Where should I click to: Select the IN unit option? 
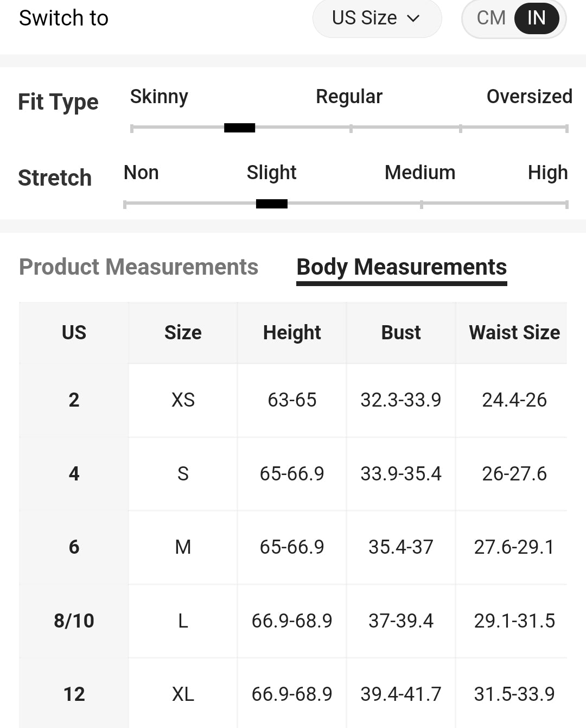point(537,18)
